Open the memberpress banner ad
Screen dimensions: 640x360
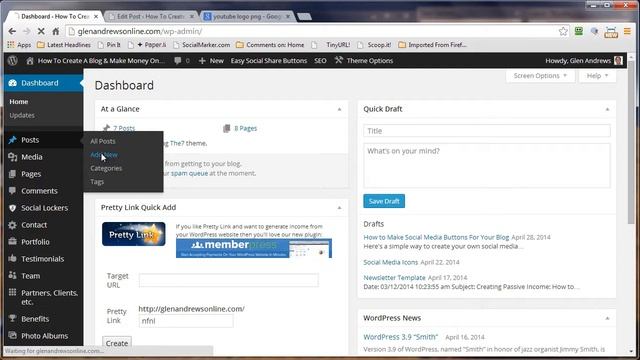tap(253, 248)
